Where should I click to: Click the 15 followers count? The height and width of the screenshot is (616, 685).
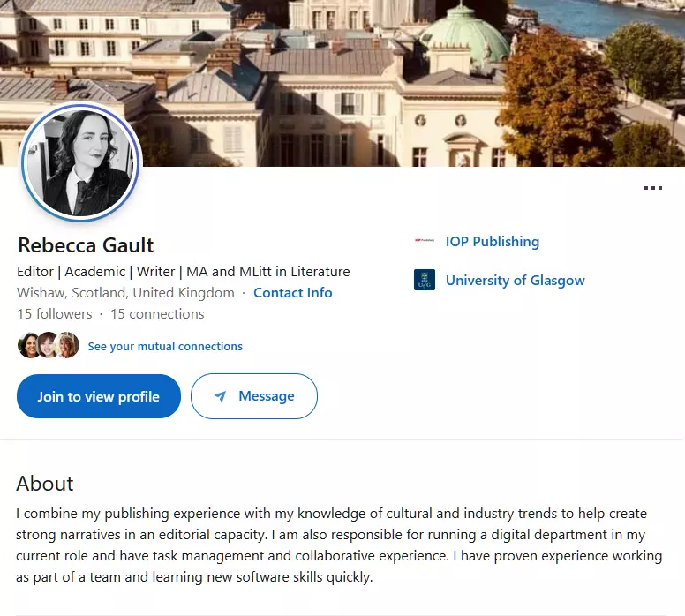click(54, 314)
